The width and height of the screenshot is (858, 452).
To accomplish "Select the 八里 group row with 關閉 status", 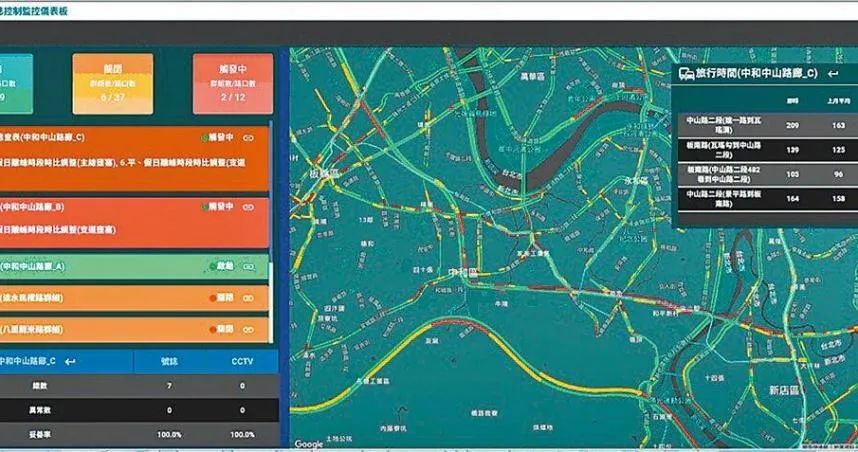I will 134,329.
